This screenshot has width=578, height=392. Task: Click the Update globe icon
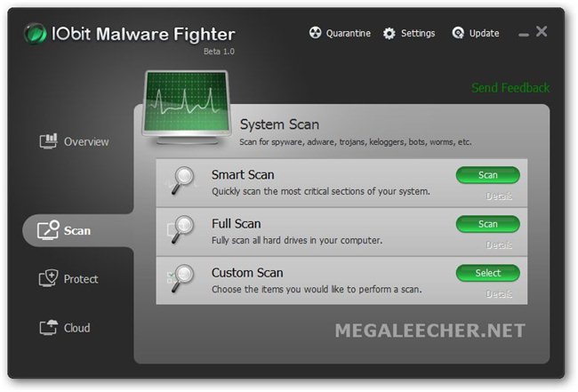point(458,33)
